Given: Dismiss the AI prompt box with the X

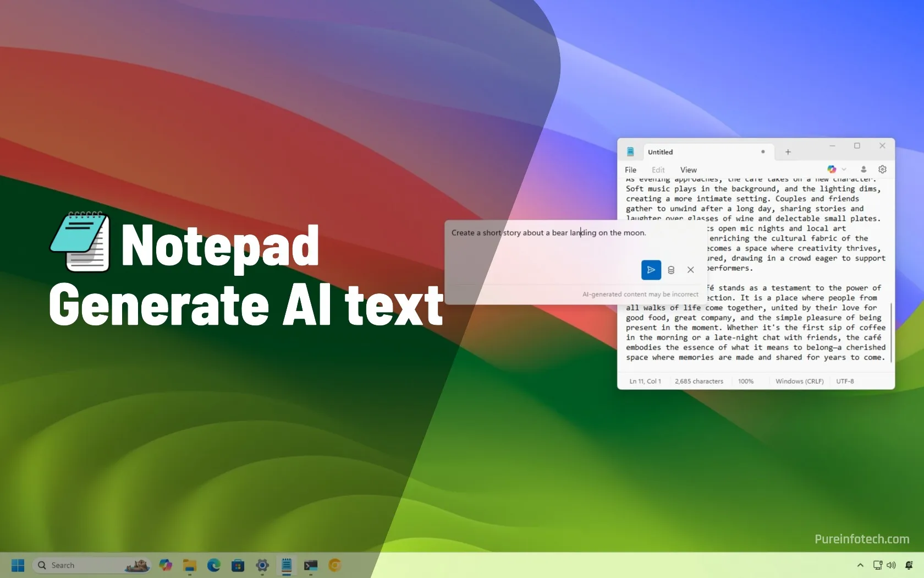Looking at the screenshot, I should pos(691,270).
